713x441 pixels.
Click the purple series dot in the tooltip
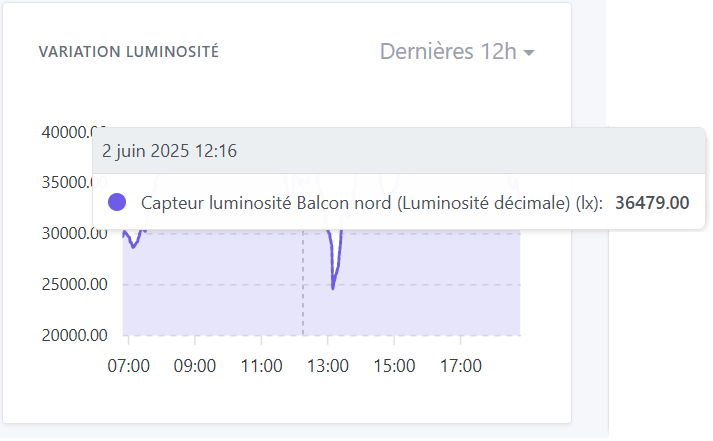pyautogui.click(x=117, y=203)
